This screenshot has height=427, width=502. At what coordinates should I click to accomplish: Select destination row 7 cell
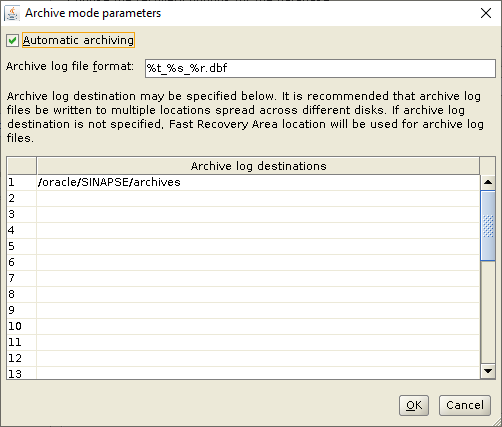point(258,278)
